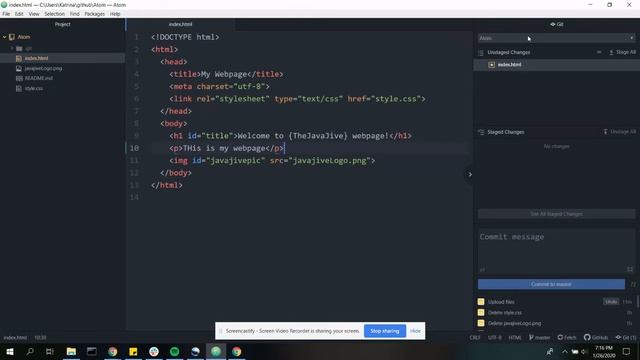
Task: Select index.html in the project tree
Action: tap(36, 58)
